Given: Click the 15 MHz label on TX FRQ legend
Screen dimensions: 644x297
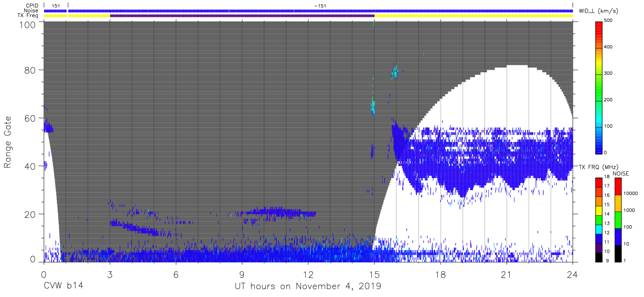Looking at the screenshot, I should [x=607, y=205].
